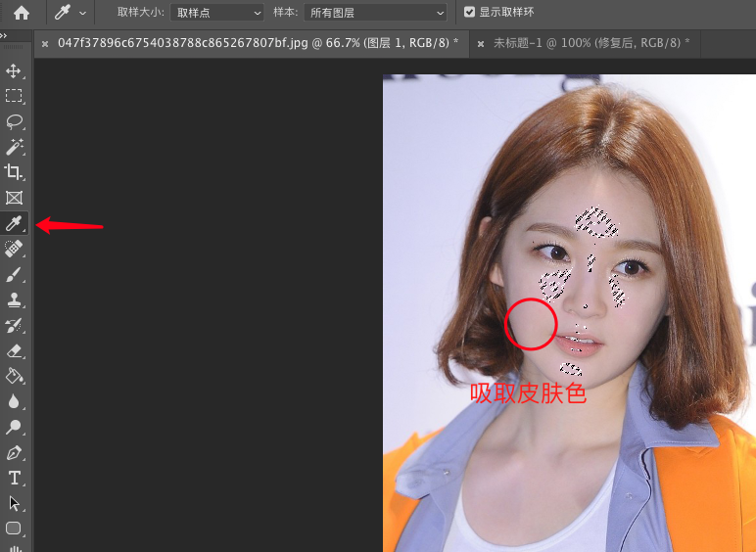The image size is (756, 552).
Task: Select the Eraser tool
Action: point(14,350)
